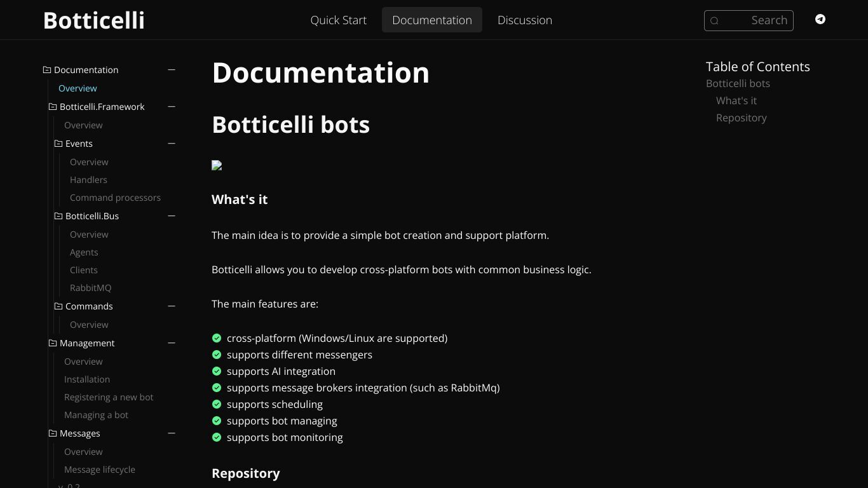The height and width of the screenshot is (488, 868).
Task: Click the Commands folder label
Action: pos(89,306)
